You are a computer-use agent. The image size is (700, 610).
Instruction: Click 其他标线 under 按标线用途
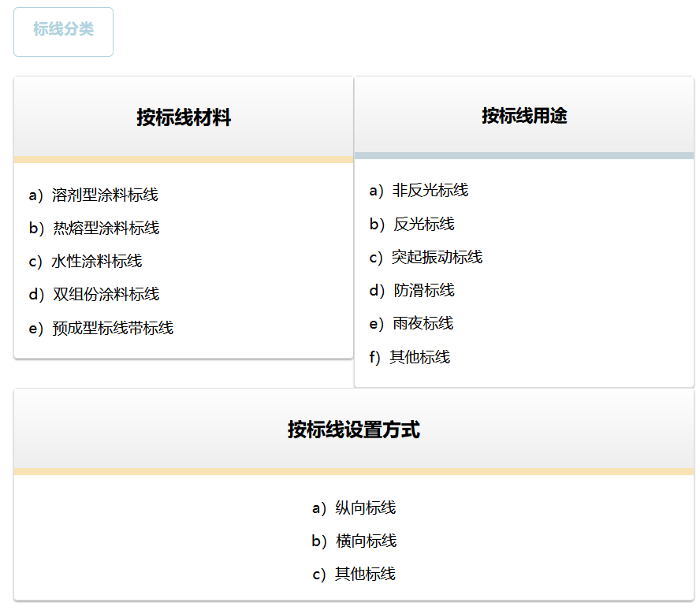pyautogui.click(x=419, y=357)
